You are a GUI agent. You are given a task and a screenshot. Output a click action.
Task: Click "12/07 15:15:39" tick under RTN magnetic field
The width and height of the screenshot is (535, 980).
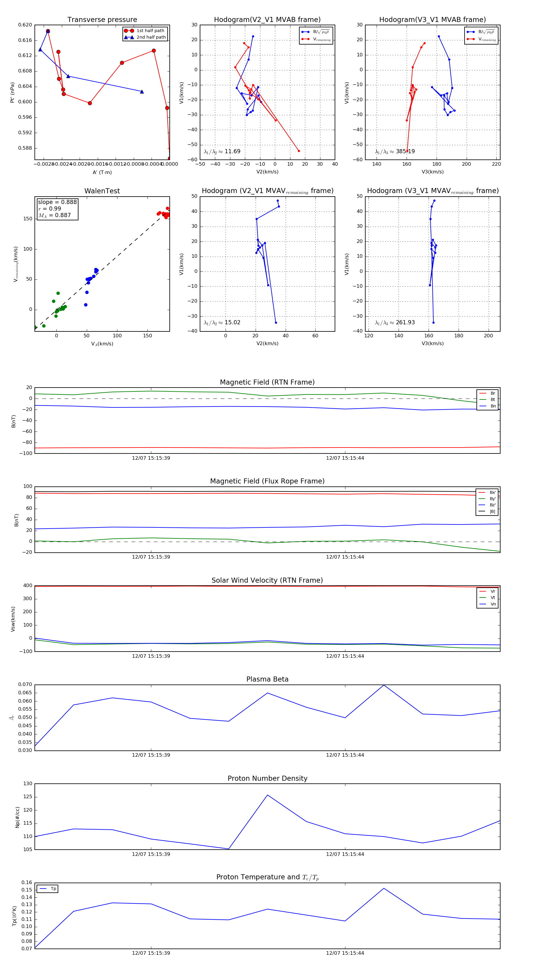coord(151,458)
